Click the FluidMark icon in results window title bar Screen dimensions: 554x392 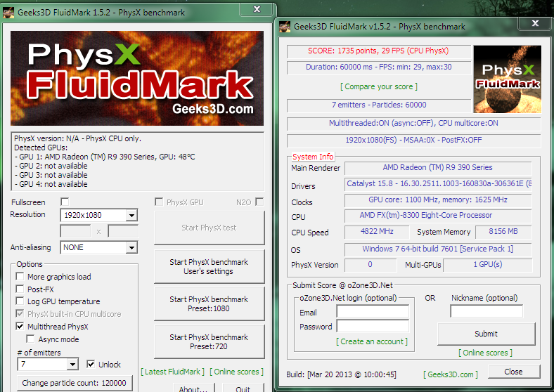pyautogui.click(x=285, y=27)
